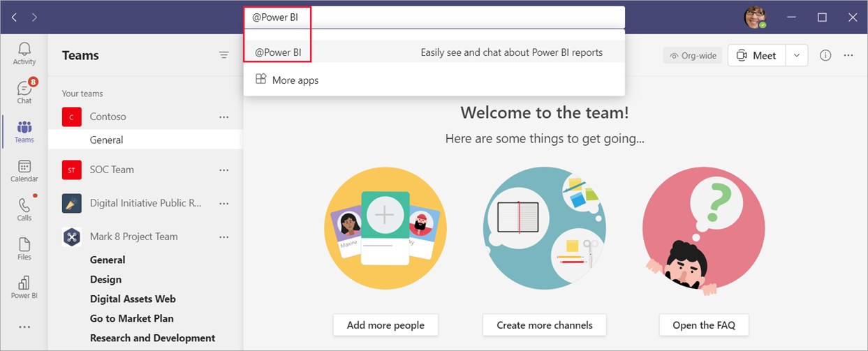This screenshot has width=868, height=351.
Task: Open SOC Team more options
Action: [224, 170]
